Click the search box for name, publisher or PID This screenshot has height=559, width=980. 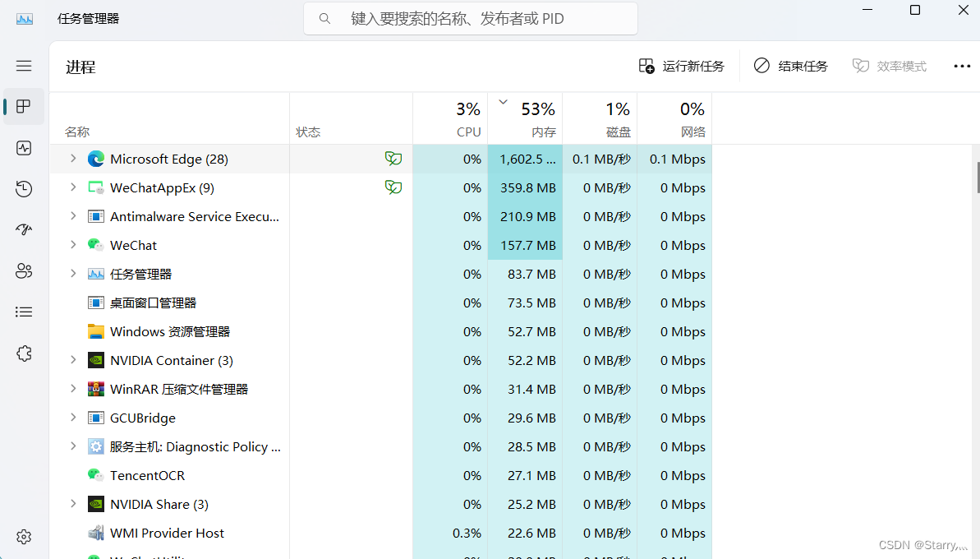coord(471,19)
